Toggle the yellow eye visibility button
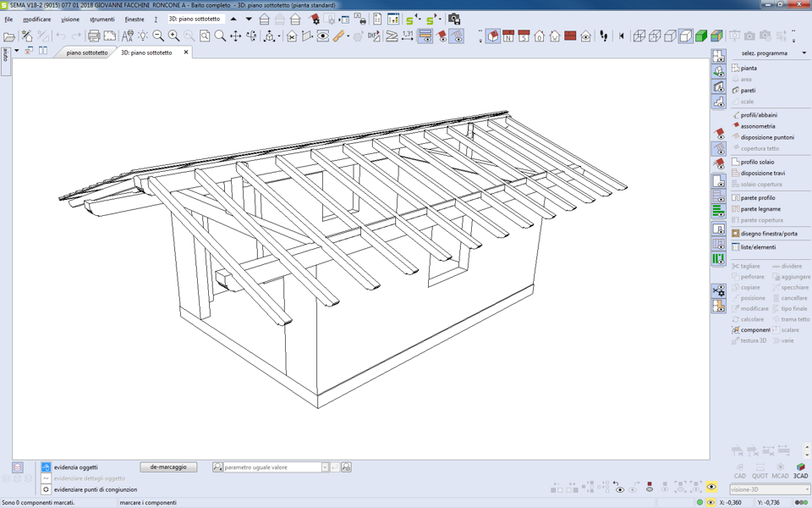 pos(711,488)
